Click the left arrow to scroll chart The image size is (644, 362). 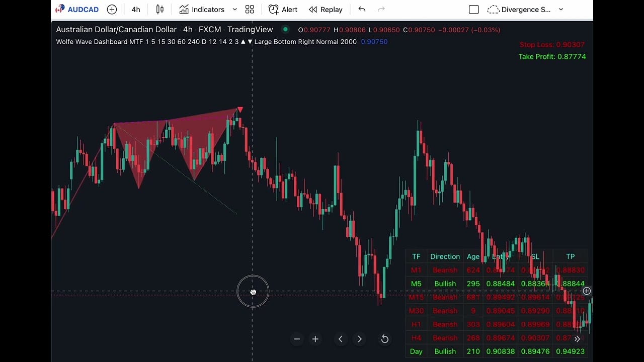[x=341, y=339]
